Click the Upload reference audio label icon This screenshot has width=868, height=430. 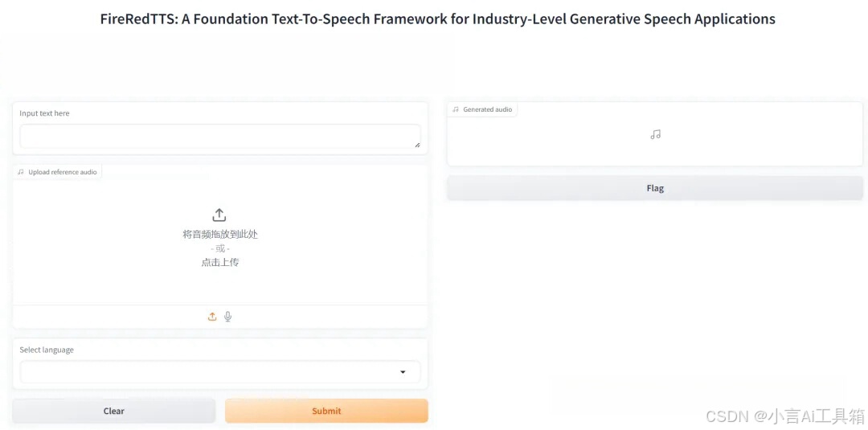pyautogui.click(x=20, y=172)
